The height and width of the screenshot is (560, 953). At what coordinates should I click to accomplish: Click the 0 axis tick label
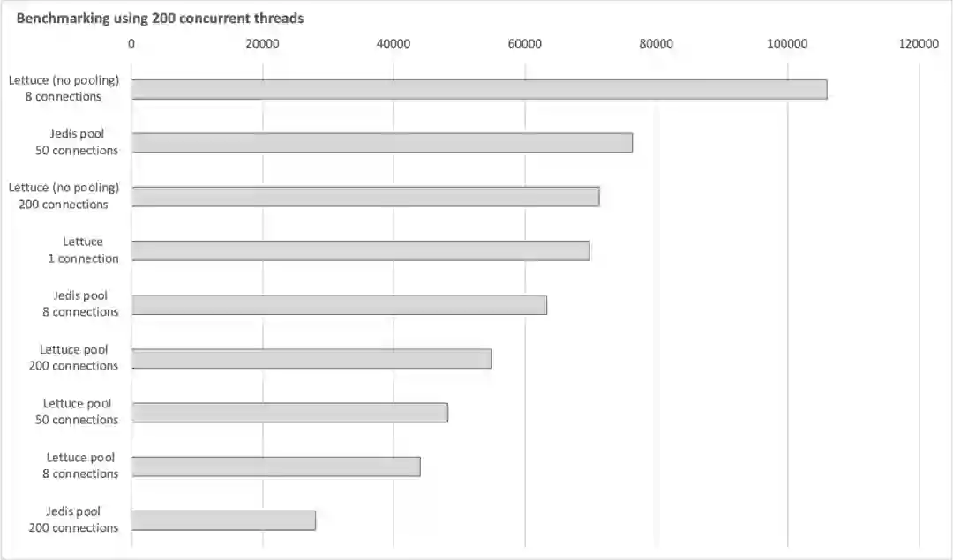click(x=131, y=42)
